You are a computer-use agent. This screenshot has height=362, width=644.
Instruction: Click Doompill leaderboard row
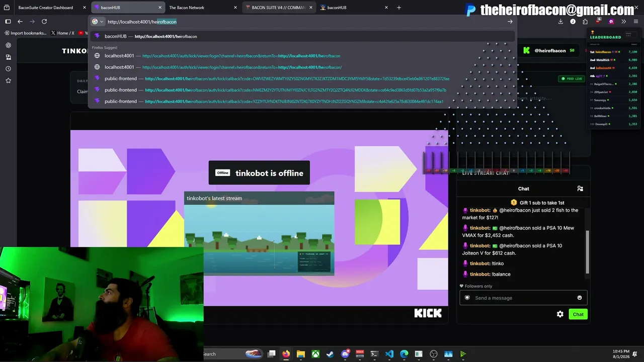[x=614, y=124]
